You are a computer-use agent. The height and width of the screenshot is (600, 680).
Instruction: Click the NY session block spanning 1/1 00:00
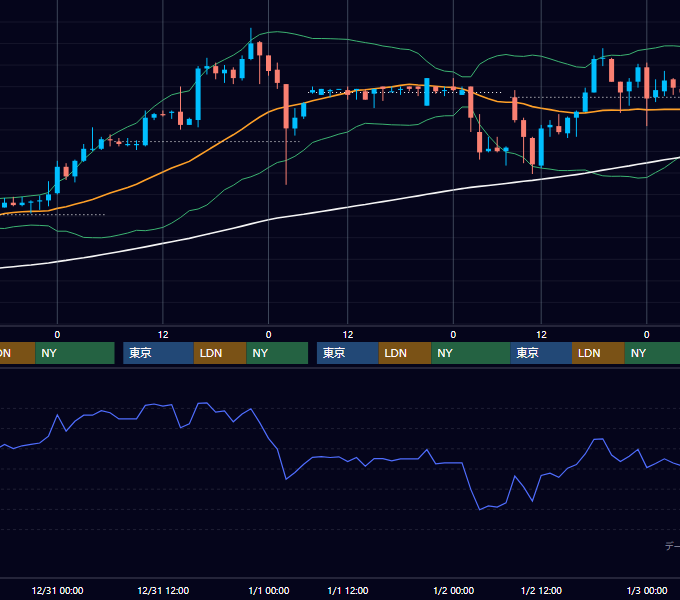tap(277, 353)
